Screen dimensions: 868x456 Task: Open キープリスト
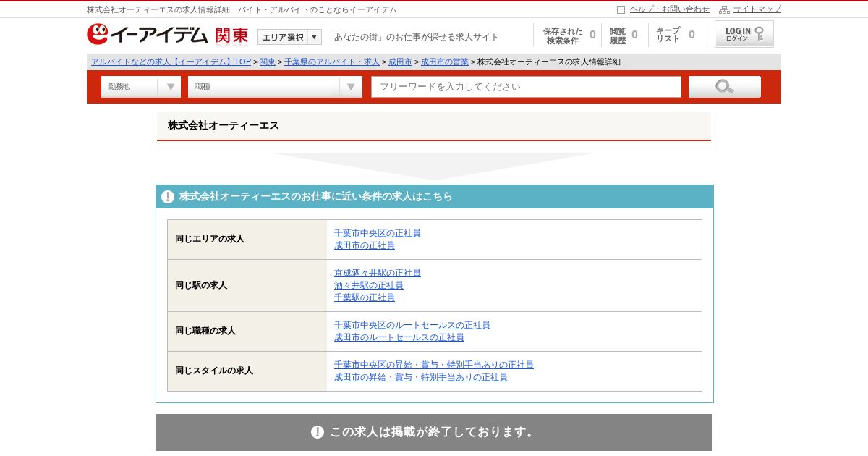click(x=675, y=35)
